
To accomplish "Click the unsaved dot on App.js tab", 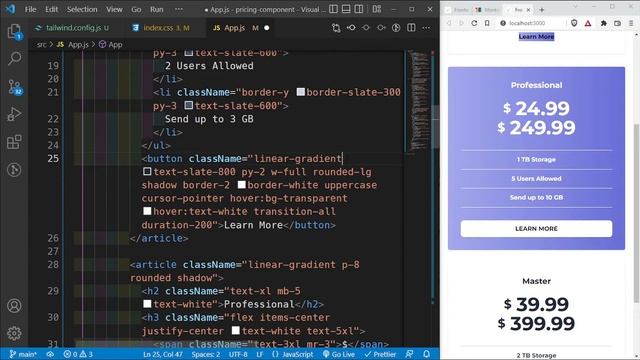I will point(267,28).
